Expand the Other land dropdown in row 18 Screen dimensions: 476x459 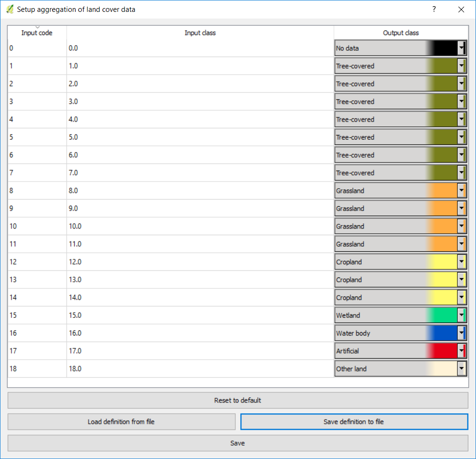(x=461, y=369)
